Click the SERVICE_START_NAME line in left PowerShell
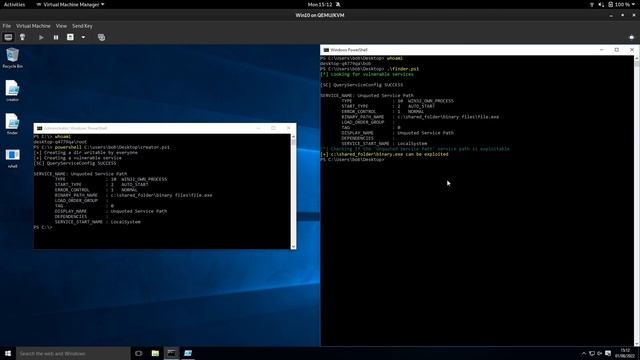The width and height of the screenshot is (640, 360). (98, 222)
